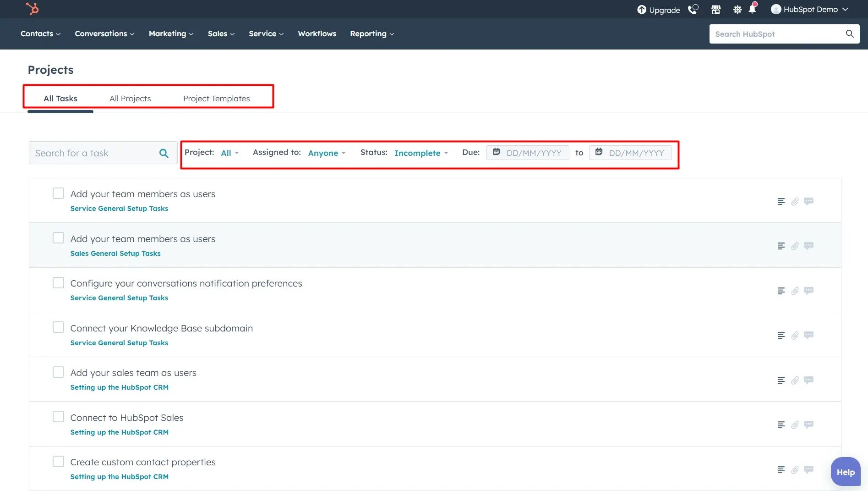Click the Help button
The height and width of the screenshot is (491, 868).
(x=846, y=472)
